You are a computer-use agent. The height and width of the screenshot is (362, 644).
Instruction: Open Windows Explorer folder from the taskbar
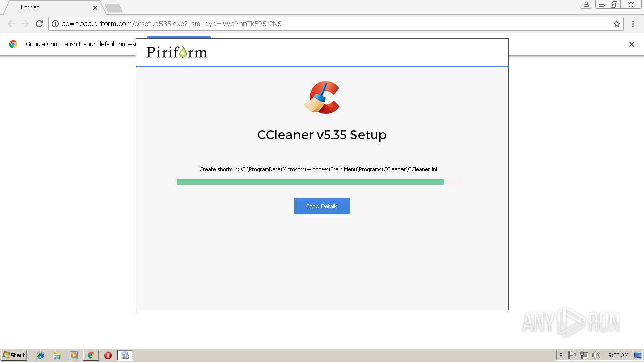pyautogui.click(x=57, y=355)
